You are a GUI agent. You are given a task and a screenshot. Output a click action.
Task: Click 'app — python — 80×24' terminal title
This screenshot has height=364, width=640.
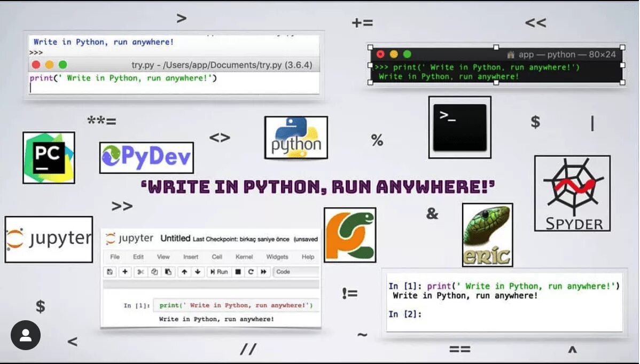(x=567, y=54)
